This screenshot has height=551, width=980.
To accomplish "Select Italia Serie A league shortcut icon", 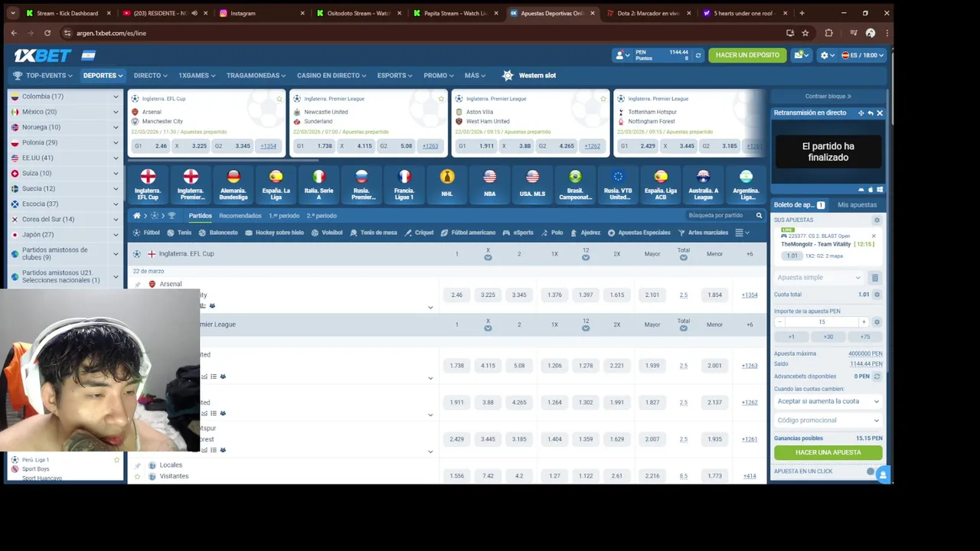I will coord(318,184).
